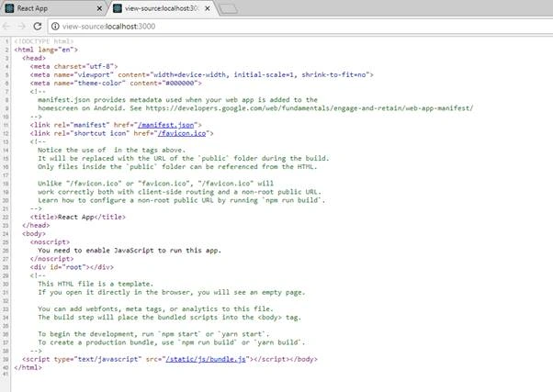Click comment 'This HTML file is a template.'
The image size is (553, 392).
click(x=96, y=284)
